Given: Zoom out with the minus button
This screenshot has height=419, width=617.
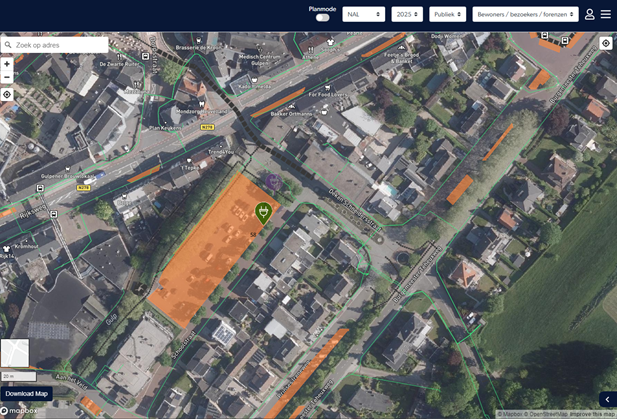Looking at the screenshot, I should 7,77.
